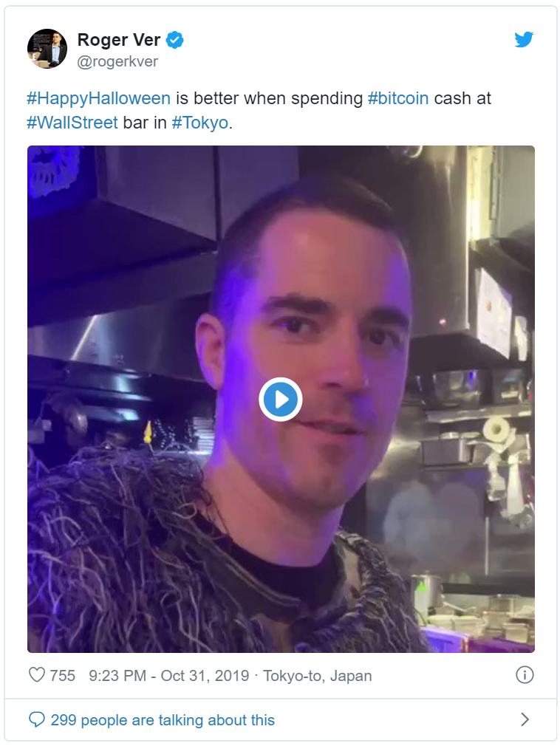The image size is (560, 746).
Task: Follow the #WallStreet hashtag link
Action: 72,123
